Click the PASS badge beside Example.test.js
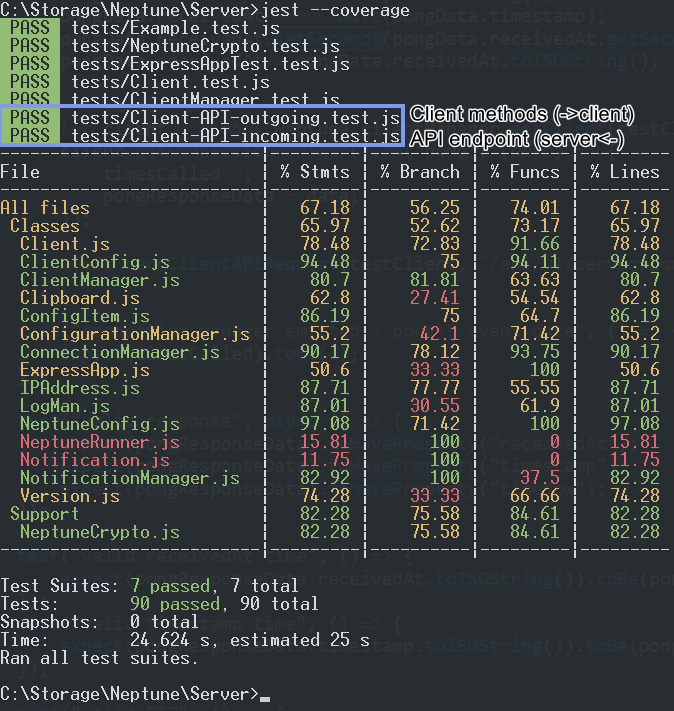Image resolution: width=674 pixels, height=711 pixels. (x=29, y=28)
